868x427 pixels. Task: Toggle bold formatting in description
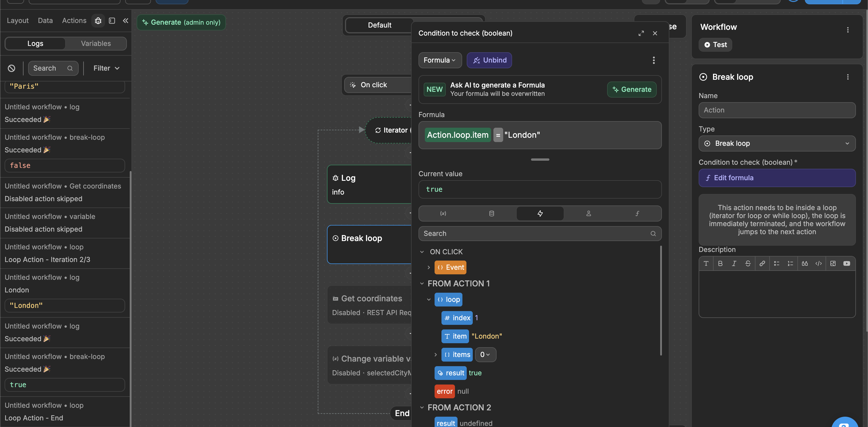[720, 264]
